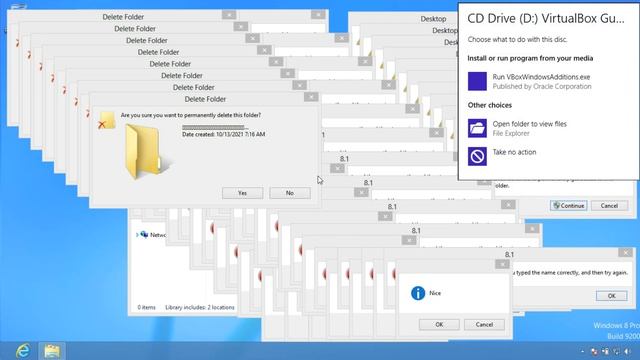Choose Open folder to view files icon

coord(477,128)
